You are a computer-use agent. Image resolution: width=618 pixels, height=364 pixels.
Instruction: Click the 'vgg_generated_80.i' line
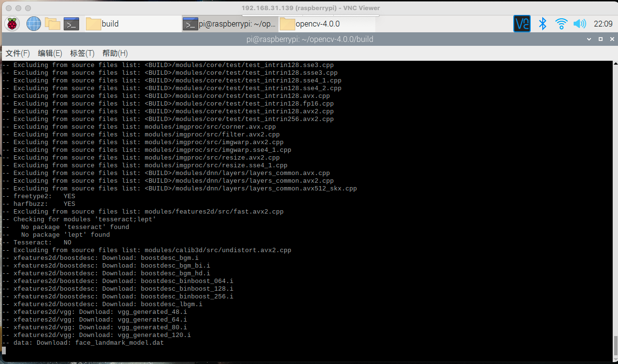(95, 327)
